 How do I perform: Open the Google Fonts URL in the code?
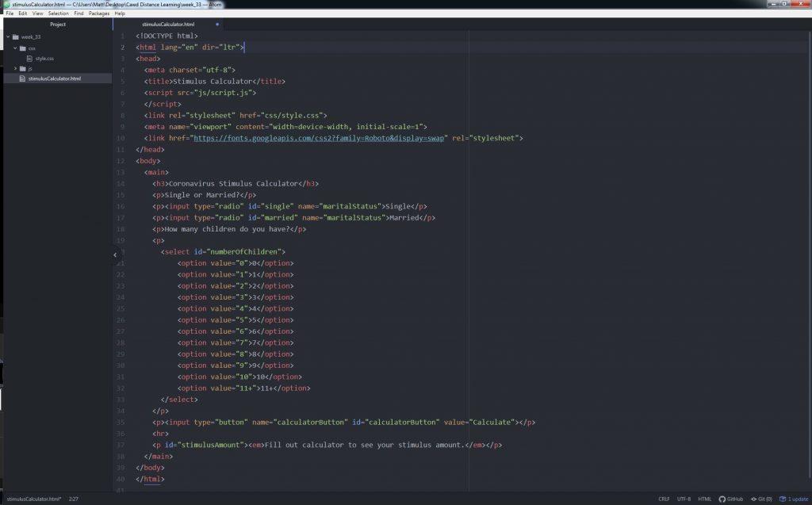coord(319,138)
